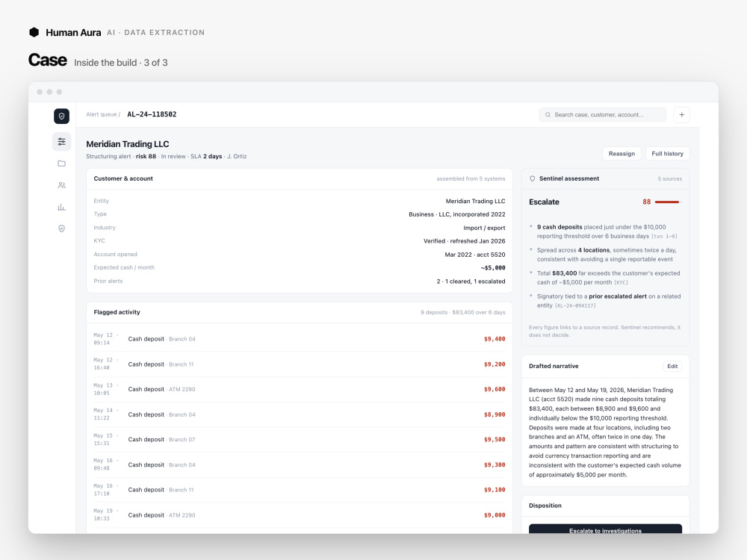Click the drafted narrative paragraph text
This screenshot has height=560, width=747.
click(605, 432)
